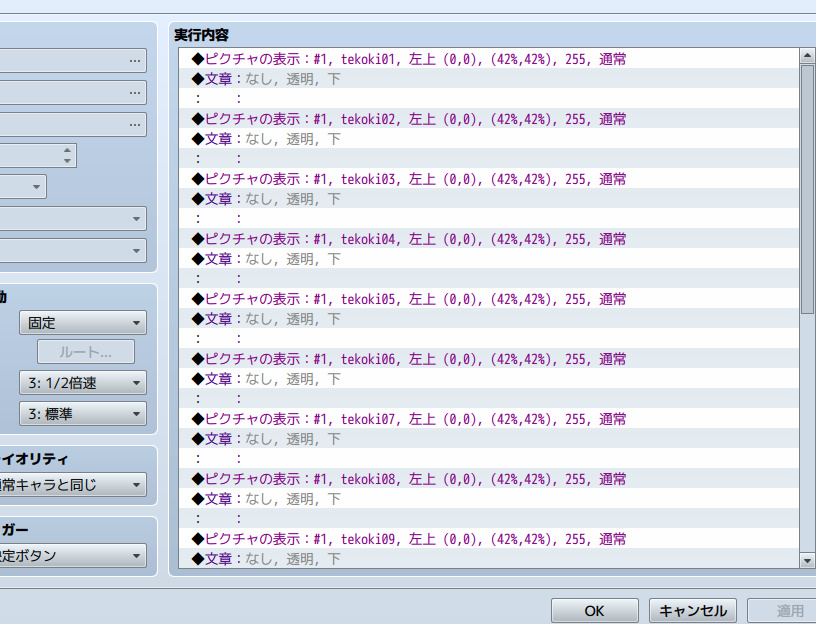Open the 3: 標準 frequency dropdown

[82, 413]
